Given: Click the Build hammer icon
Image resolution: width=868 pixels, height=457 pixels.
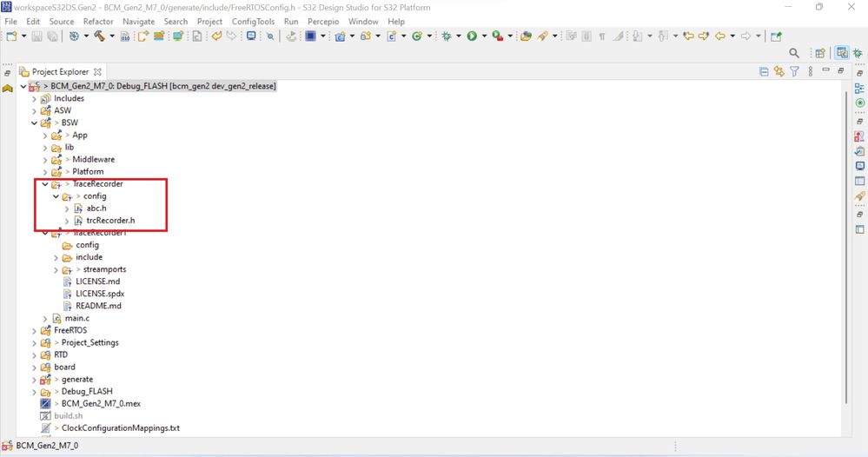Looking at the screenshot, I should click(x=99, y=36).
